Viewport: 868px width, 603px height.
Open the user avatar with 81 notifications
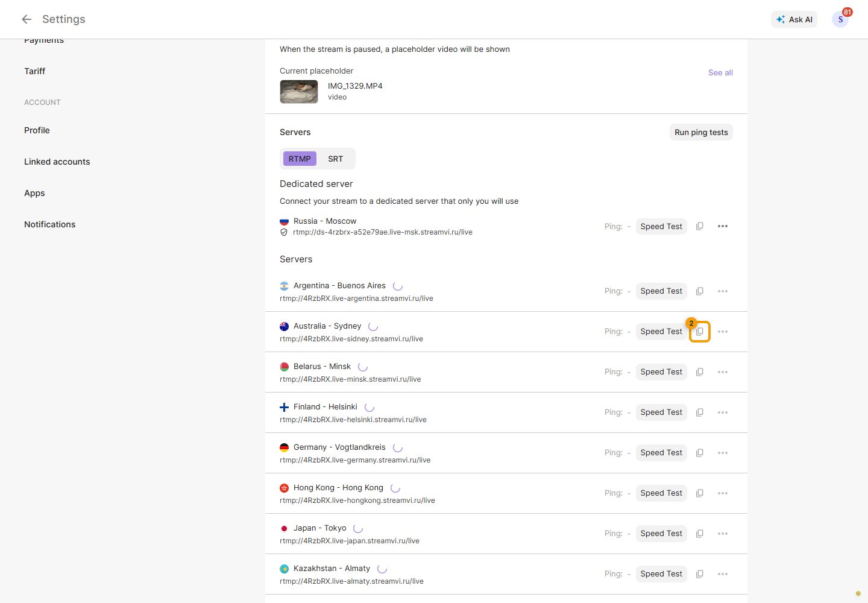(x=840, y=19)
